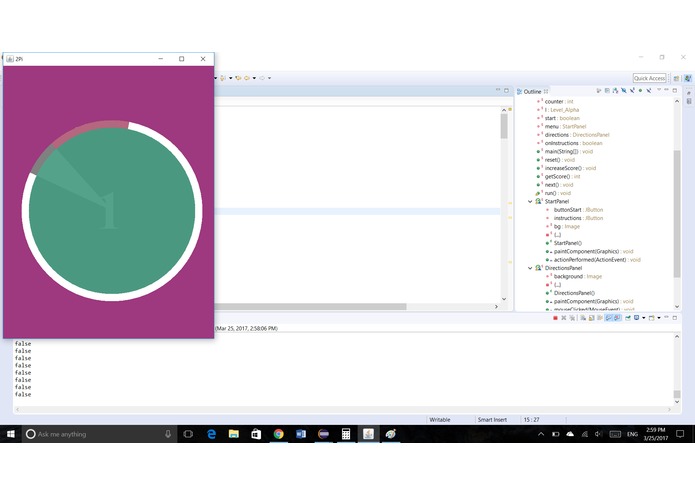Switch to the Java perspective icon
The image size is (695, 494).
(x=687, y=78)
